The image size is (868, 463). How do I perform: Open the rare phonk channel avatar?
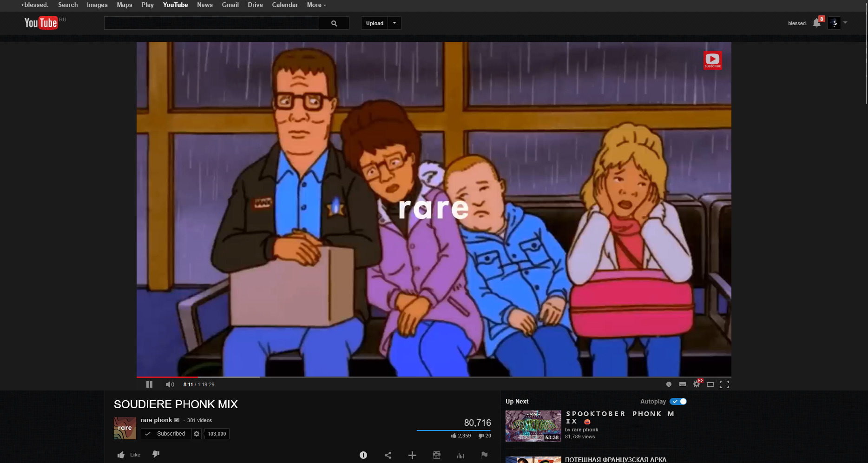125,428
